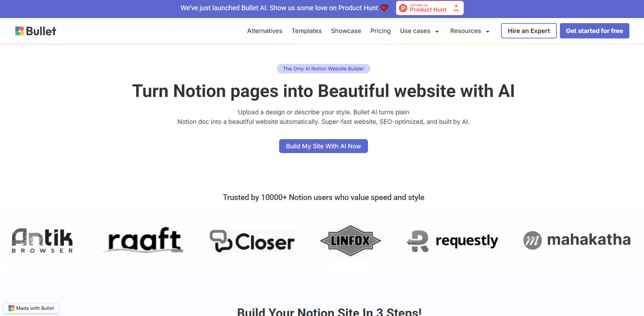The height and width of the screenshot is (316, 644).
Task: Click the requestly logo
Action: click(452, 240)
